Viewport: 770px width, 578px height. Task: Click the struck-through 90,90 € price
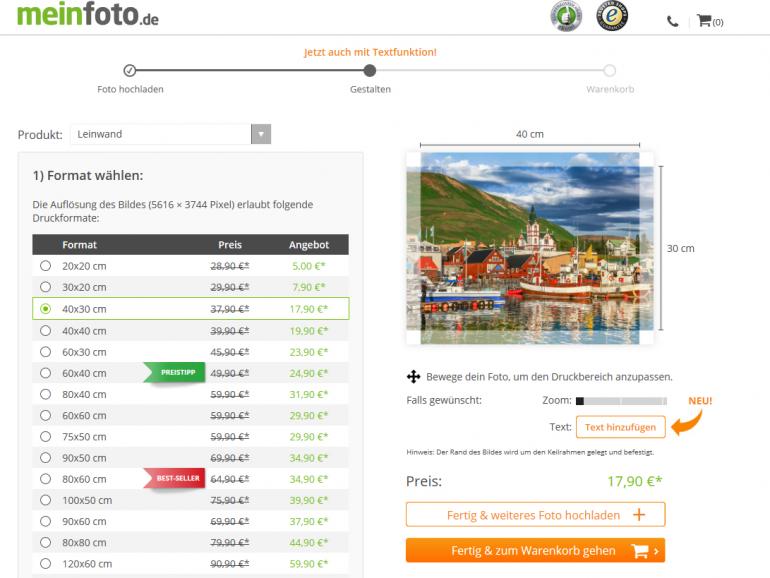[x=230, y=563]
